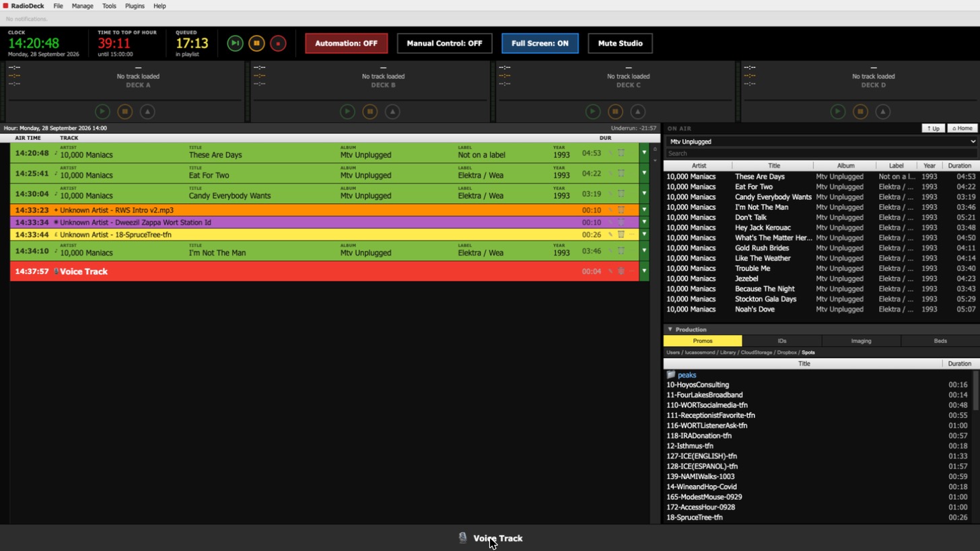Eject the track from Deck B
This screenshot has height=551, width=980.
tap(392, 112)
